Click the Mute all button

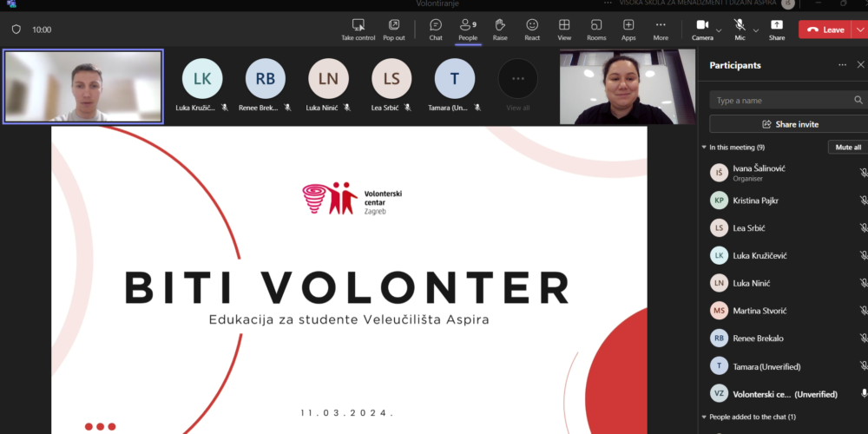pyautogui.click(x=847, y=148)
